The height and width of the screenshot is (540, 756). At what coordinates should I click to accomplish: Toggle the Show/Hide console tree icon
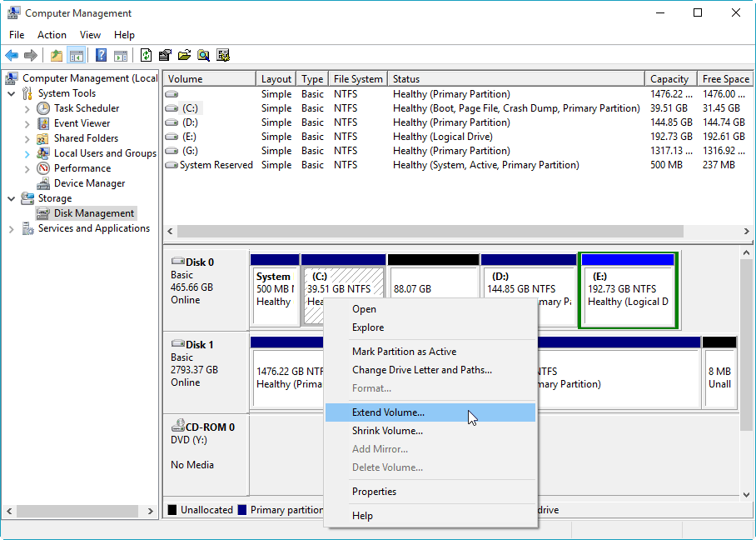76,55
